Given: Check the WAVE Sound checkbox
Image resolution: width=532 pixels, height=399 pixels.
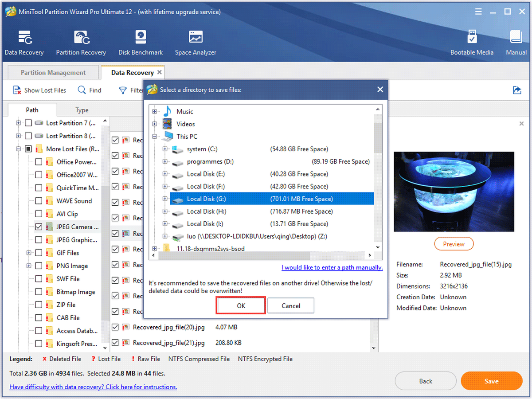Looking at the screenshot, I should click(x=39, y=201).
